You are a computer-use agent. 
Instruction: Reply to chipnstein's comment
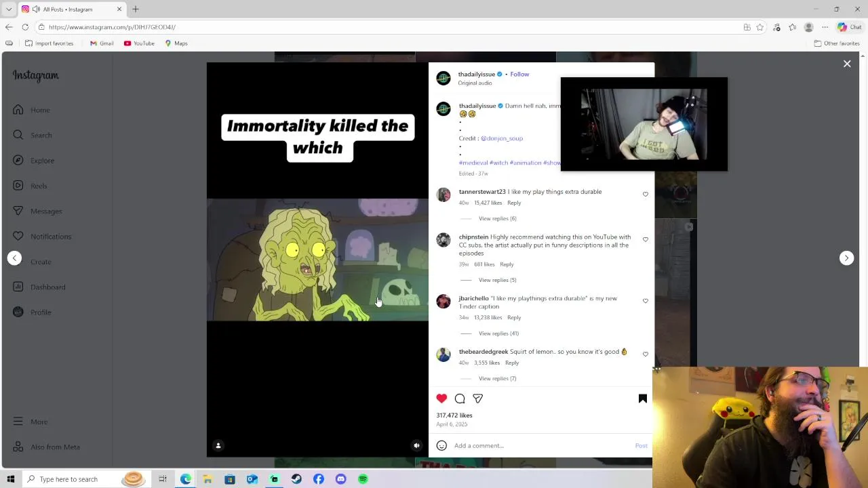(507, 264)
